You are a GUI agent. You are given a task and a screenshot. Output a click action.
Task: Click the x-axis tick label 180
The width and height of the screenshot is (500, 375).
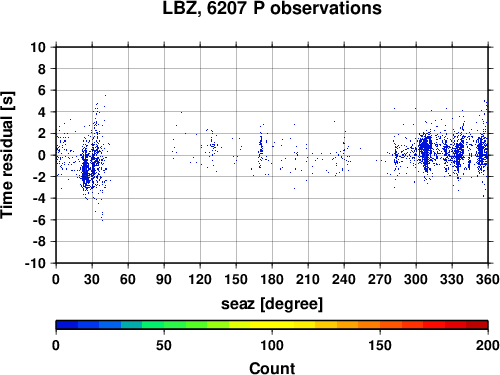(x=272, y=279)
